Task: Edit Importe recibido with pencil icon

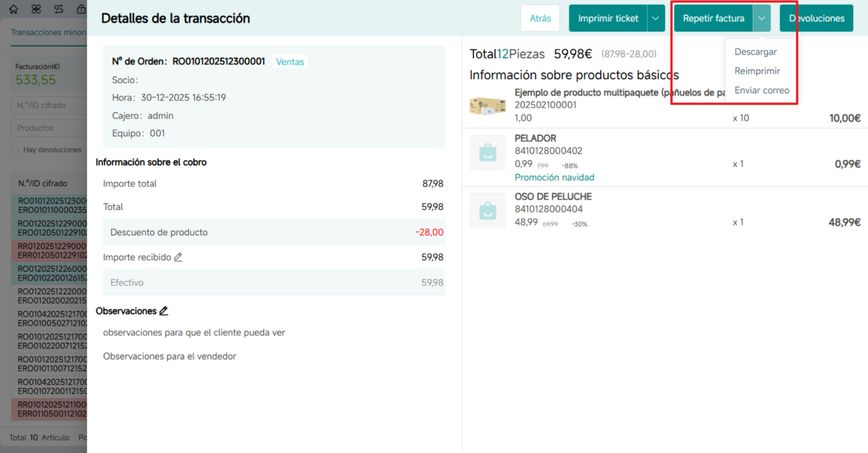Action: (x=178, y=257)
